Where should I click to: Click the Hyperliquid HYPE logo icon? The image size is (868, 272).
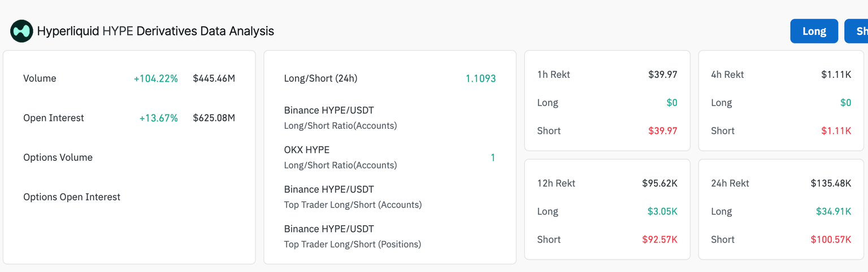21,31
